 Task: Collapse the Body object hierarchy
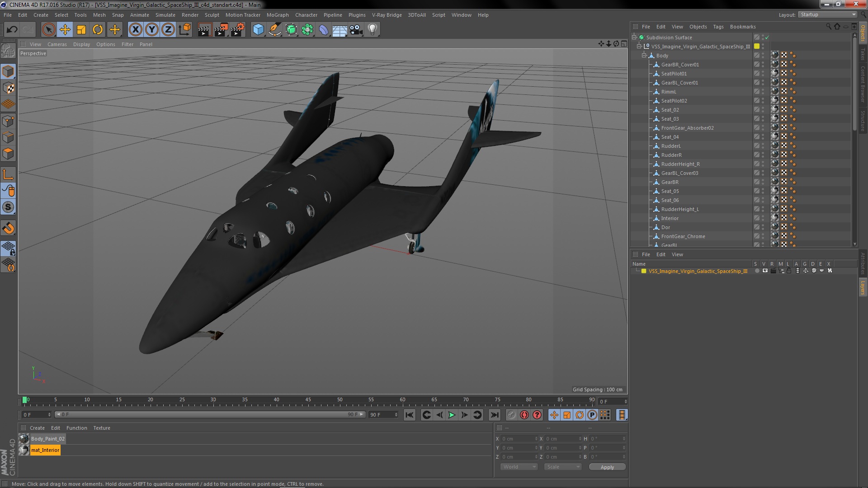click(644, 56)
